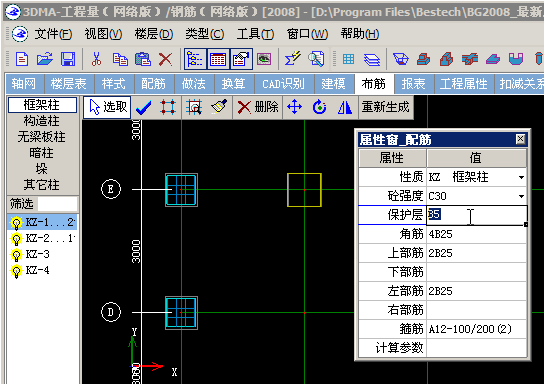Click the region magnifier select icon

coord(194,107)
